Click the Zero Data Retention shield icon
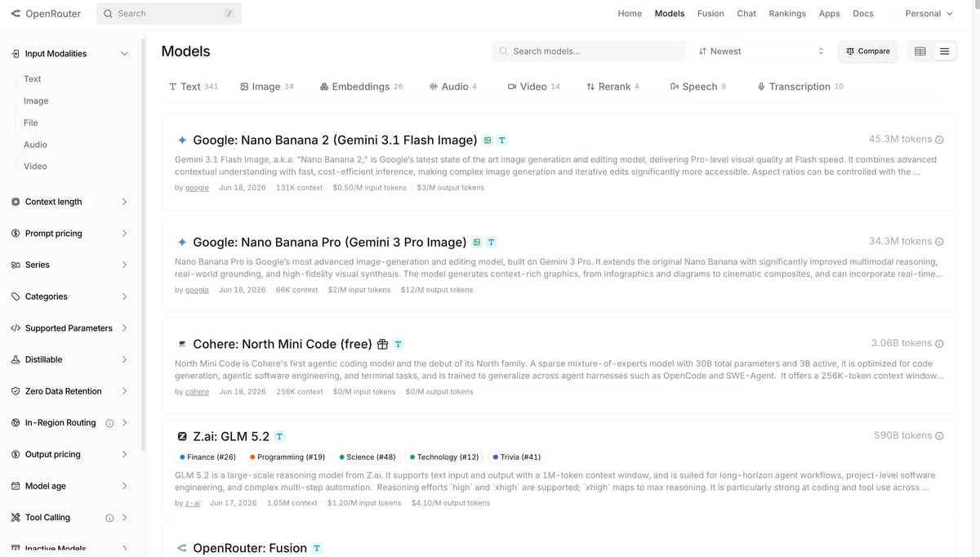The height and width of the screenshot is (557, 980). (x=16, y=391)
